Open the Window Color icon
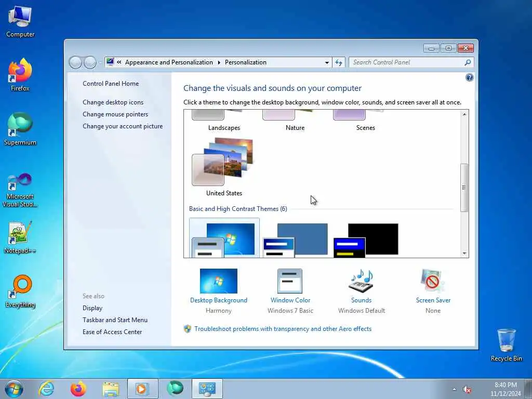 pos(290,281)
